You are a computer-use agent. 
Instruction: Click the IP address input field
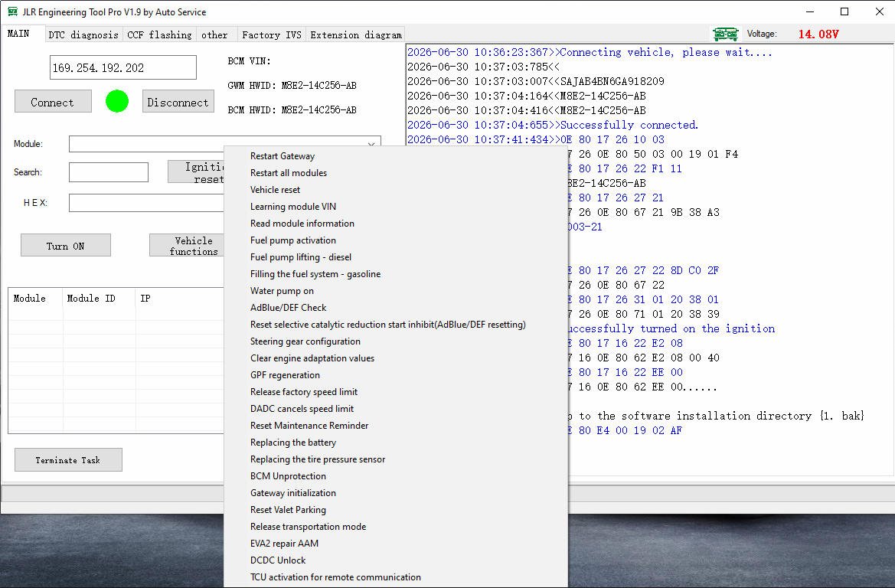coord(123,67)
